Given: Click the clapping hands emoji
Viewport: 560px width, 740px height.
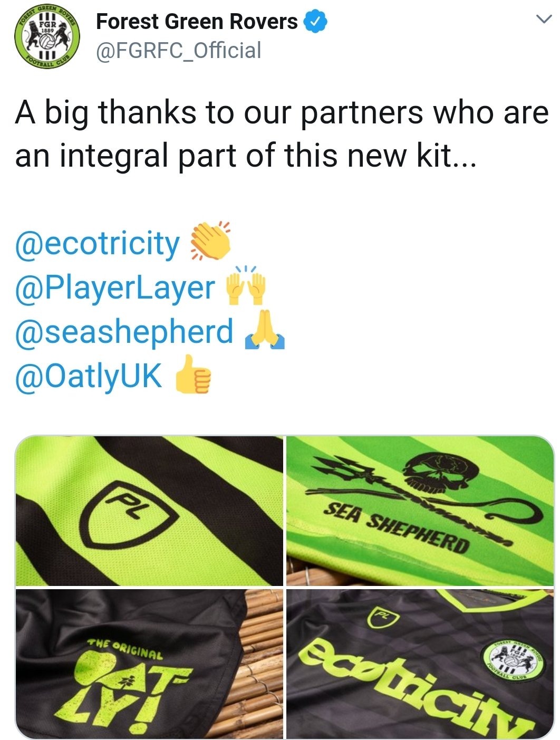Looking at the screenshot, I should pyautogui.click(x=210, y=241).
